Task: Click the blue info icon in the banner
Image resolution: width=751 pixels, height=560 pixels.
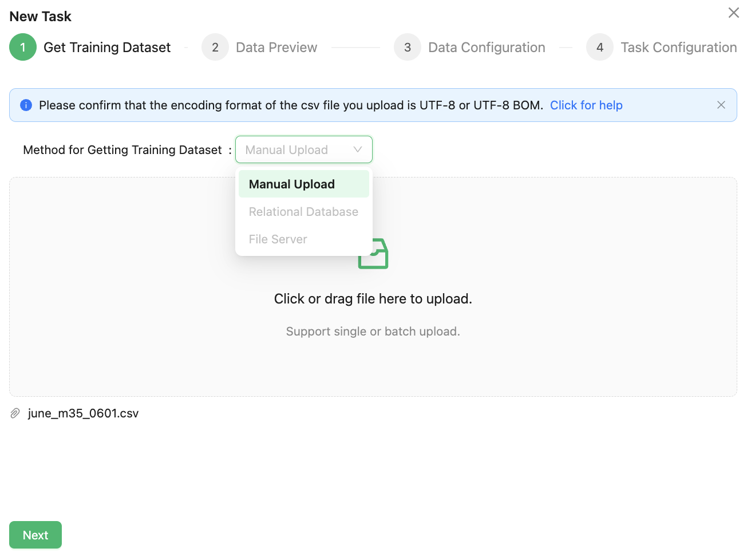Action: click(x=26, y=105)
